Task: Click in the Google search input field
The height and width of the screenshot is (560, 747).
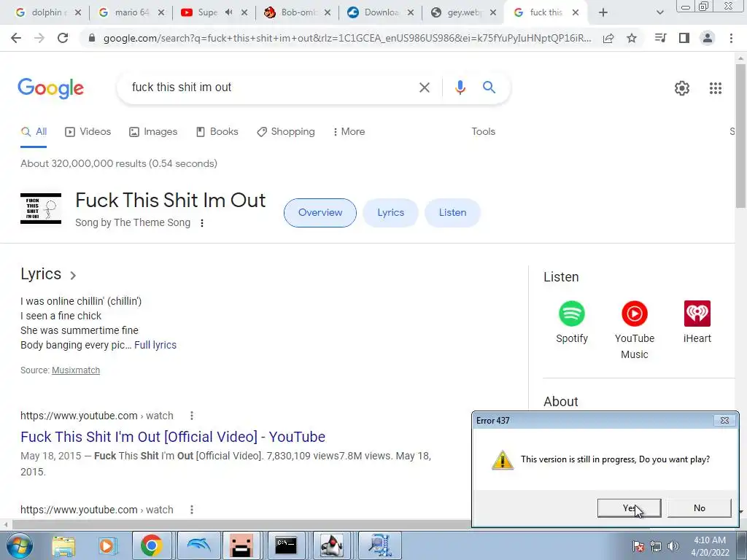Action: (x=271, y=87)
